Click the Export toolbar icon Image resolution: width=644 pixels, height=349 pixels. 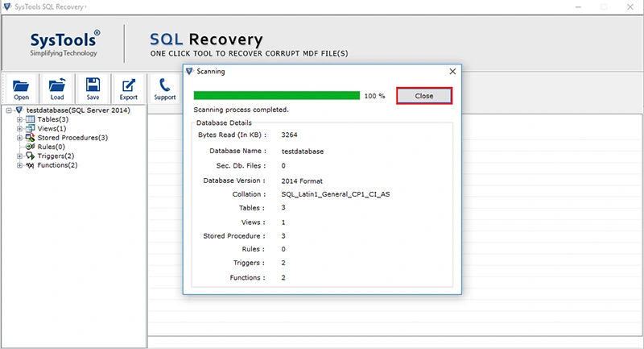point(129,89)
